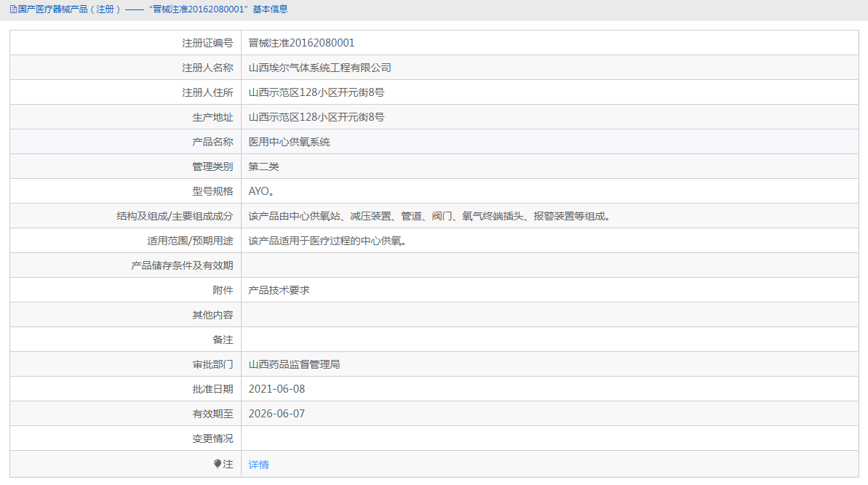This screenshot has height=485, width=868.
Task: Open the 详情 link
Action: coord(258,465)
